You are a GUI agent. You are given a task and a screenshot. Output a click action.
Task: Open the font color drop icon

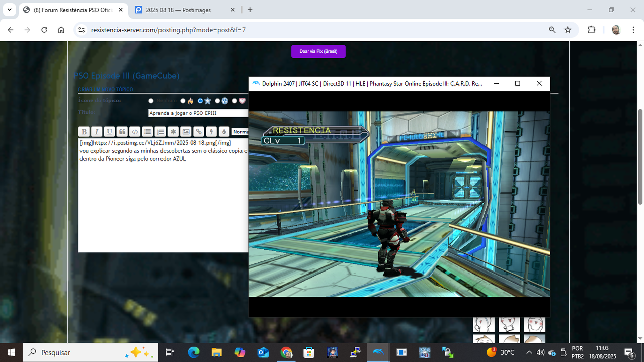(x=224, y=132)
